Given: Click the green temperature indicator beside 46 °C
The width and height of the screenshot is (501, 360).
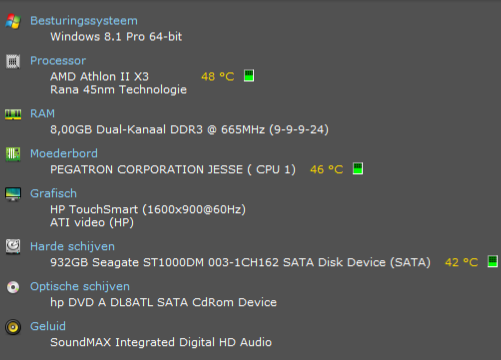Looking at the screenshot, I should (x=358, y=169).
